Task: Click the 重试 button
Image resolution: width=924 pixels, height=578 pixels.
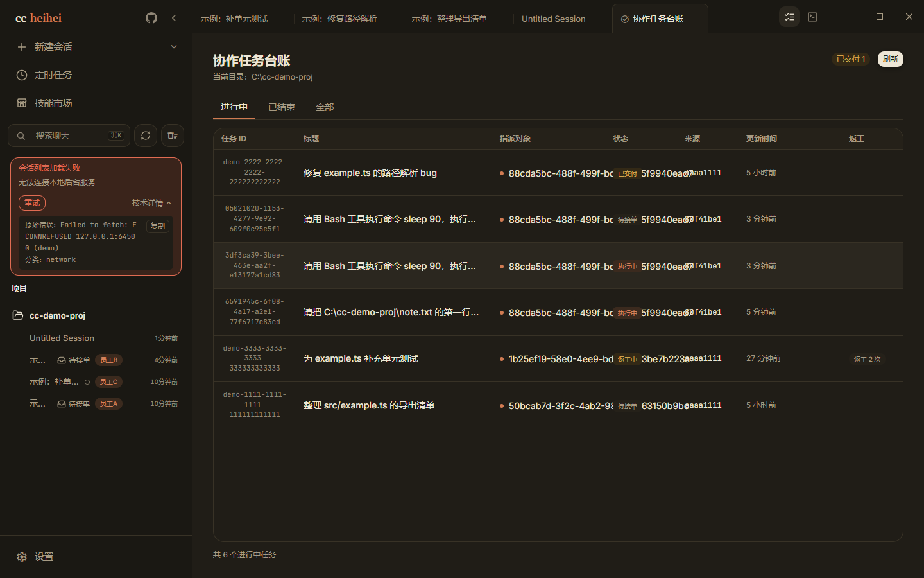Action: [x=32, y=203]
